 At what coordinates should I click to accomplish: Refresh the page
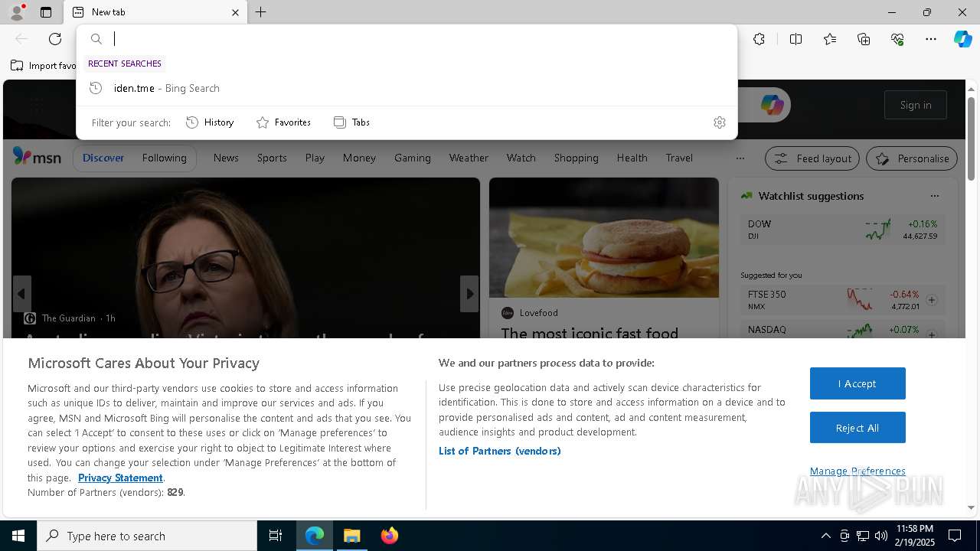[55, 39]
